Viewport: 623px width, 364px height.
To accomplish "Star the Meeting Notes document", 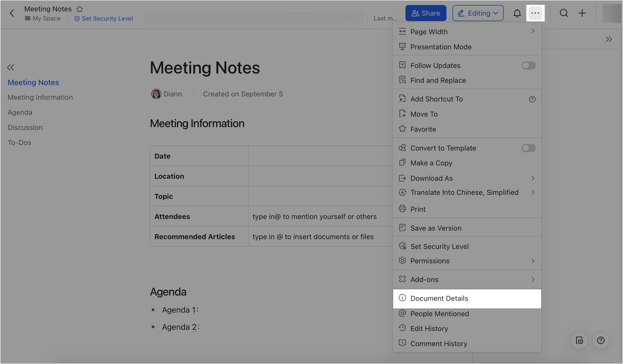I will (x=80, y=9).
